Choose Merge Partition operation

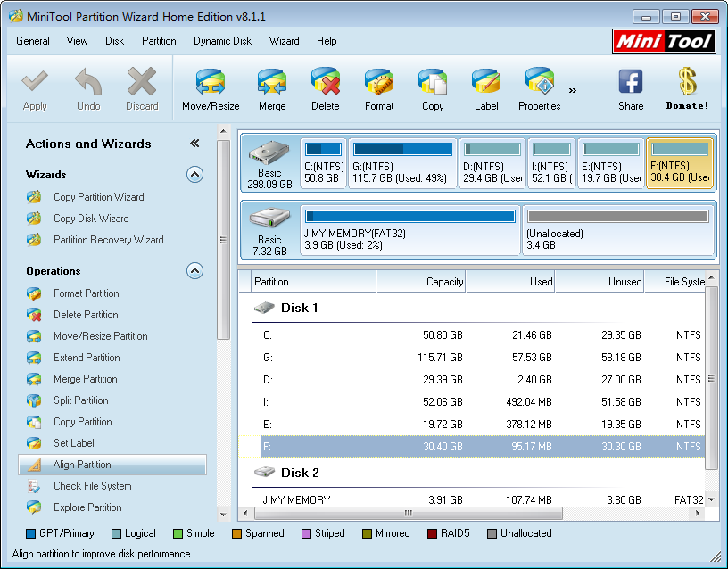point(85,379)
